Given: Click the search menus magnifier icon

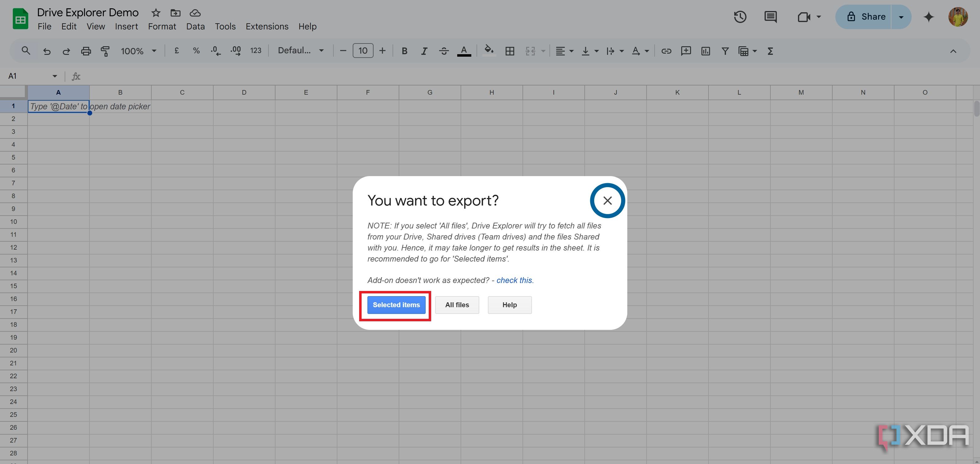Looking at the screenshot, I should (x=25, y=51).
